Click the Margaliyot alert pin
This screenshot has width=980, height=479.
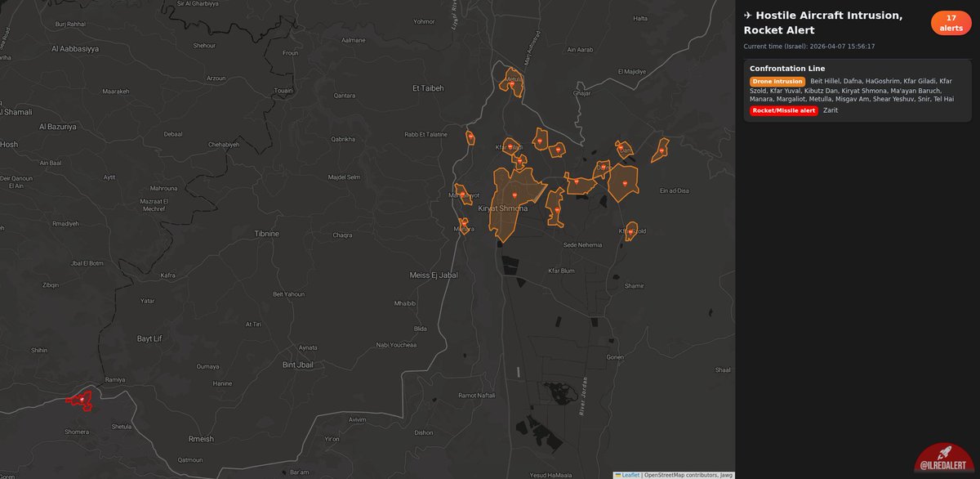[x=461, y=195]
